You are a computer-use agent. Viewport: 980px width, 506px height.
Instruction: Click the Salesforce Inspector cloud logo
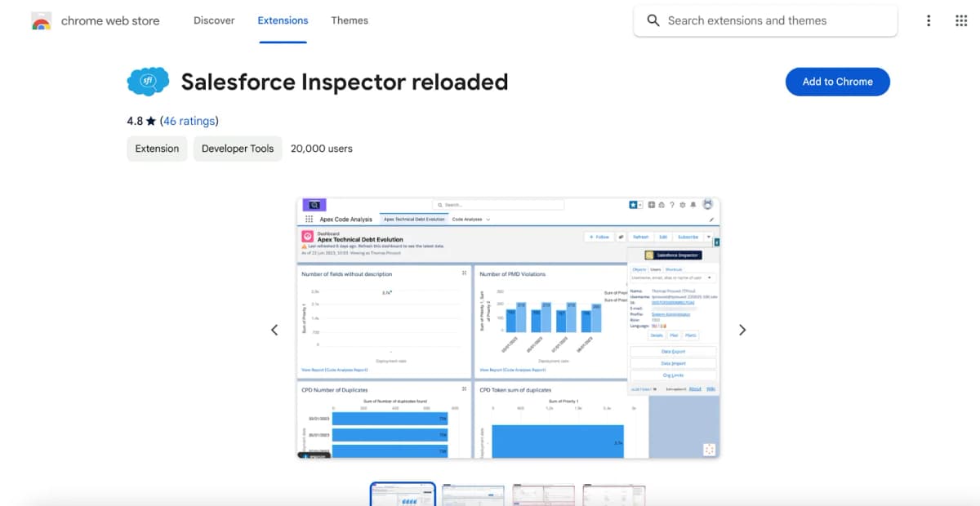(x=148, y=82)
